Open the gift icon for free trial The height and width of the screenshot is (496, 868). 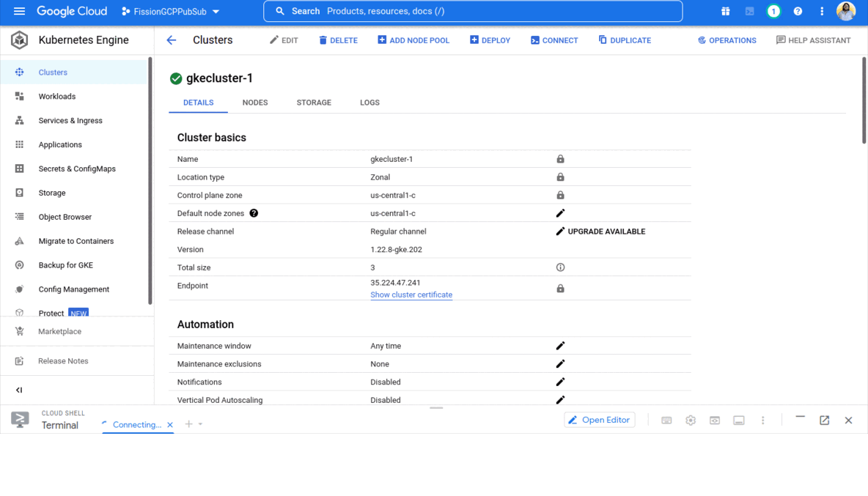pyautogui.click(x=725, y=11)
